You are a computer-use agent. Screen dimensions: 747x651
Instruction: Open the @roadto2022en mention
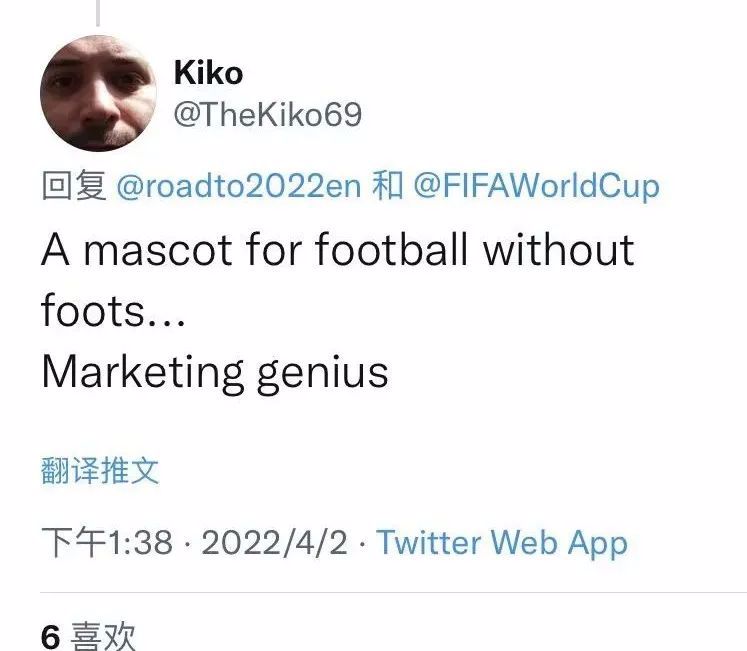click(239, 186)
